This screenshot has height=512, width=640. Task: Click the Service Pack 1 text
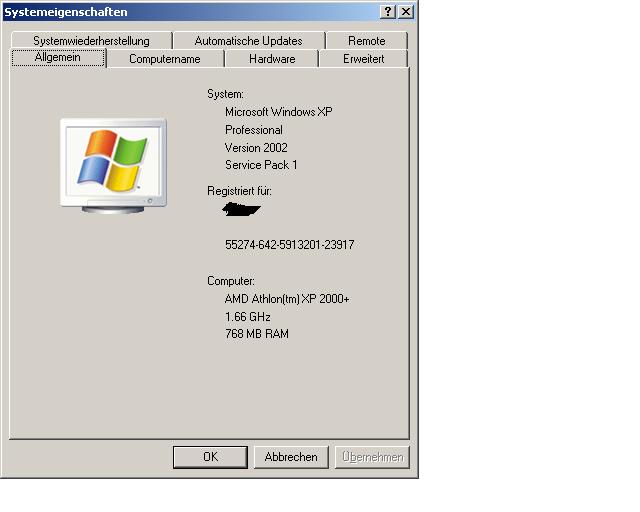[261, 165]
